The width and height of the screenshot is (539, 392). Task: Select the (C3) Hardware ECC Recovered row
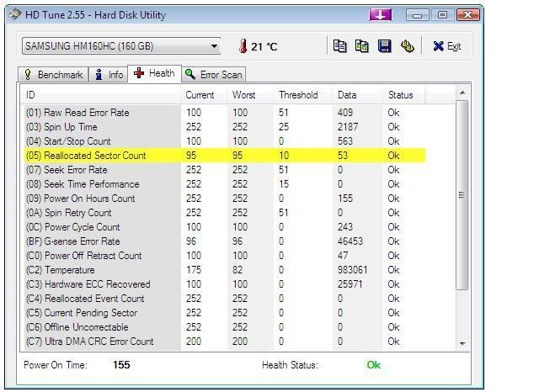click(x=223, y=284)
